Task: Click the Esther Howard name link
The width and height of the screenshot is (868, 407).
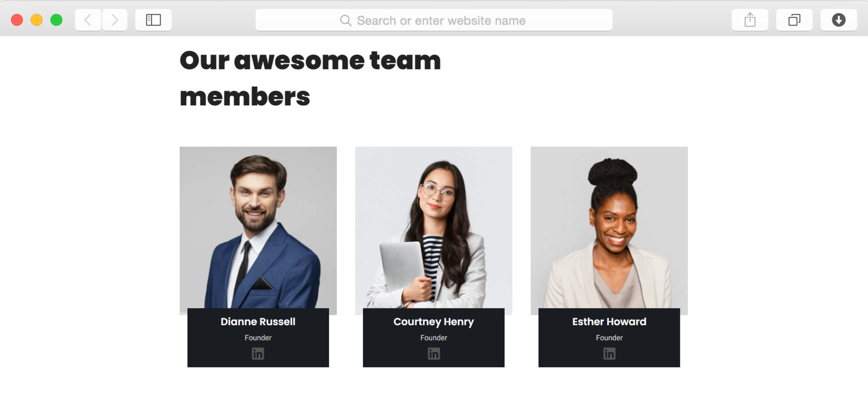Action: click(x=609, y=322)
